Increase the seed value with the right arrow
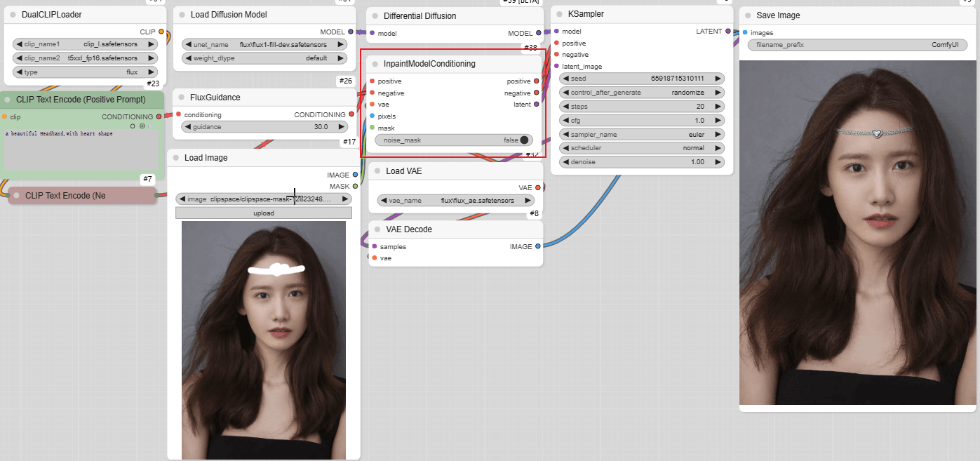 (x=718, y=79)
